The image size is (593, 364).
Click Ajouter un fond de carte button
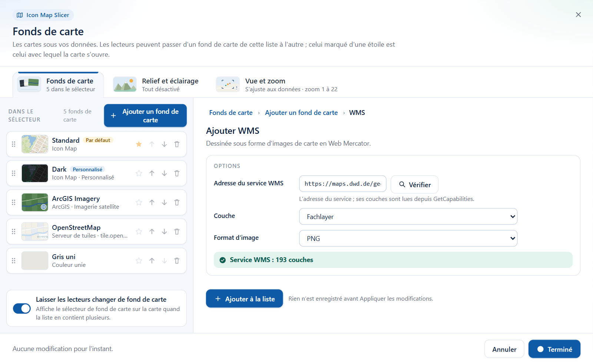tap(145, 116)
